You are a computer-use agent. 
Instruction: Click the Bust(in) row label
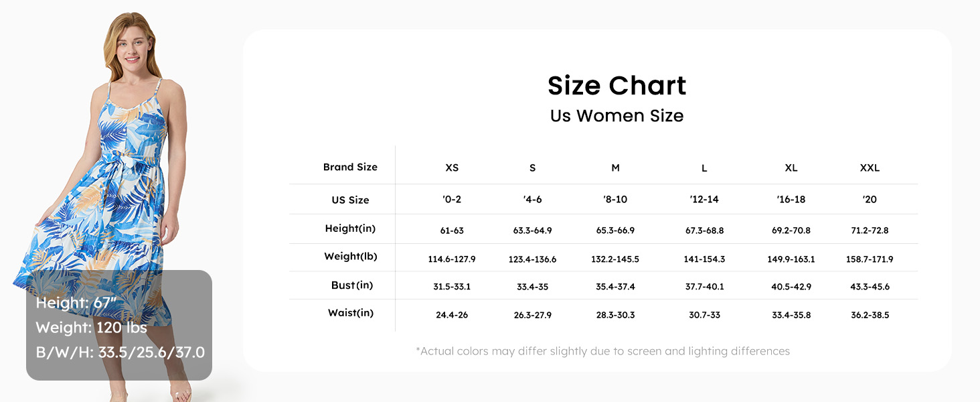tap(351, 285)
